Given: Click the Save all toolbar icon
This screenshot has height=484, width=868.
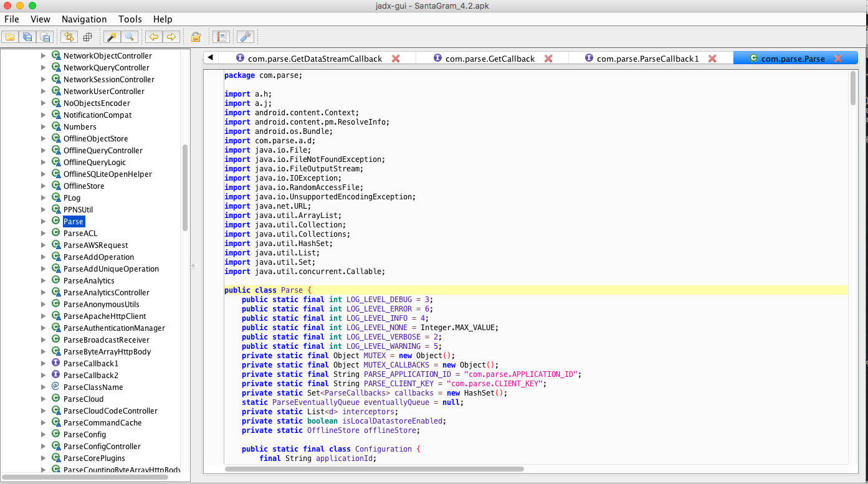Looking at the screenshot, I should coord(27,37).
